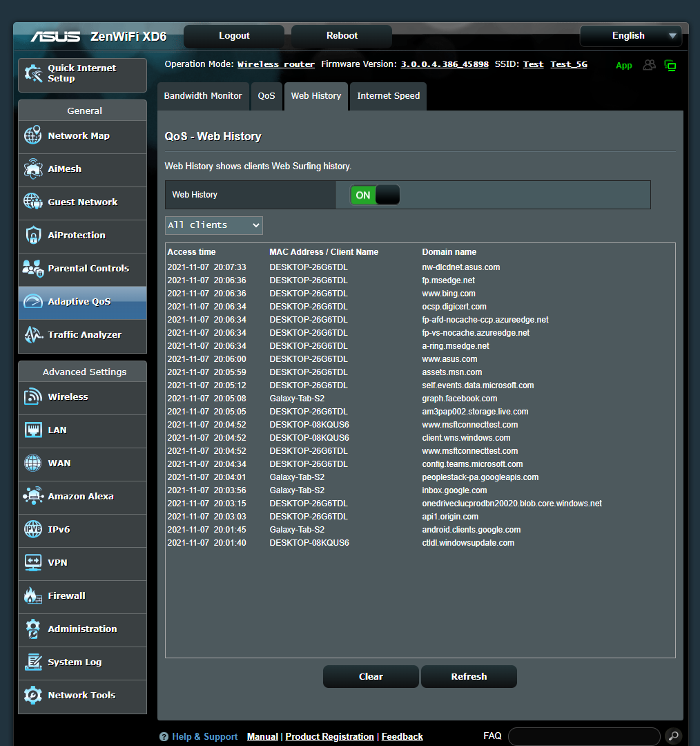This screenshot has width=700, height=746.
Task: Click the Network Map globe icon
Action: [33, 135]
